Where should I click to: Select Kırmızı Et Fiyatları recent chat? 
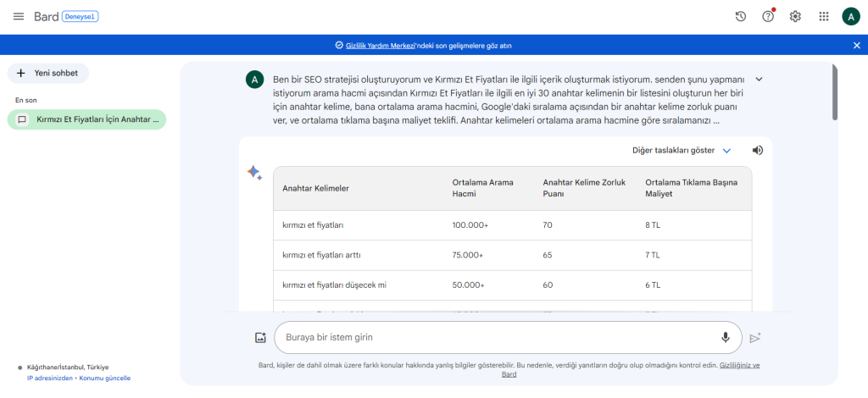coord(87,120)
